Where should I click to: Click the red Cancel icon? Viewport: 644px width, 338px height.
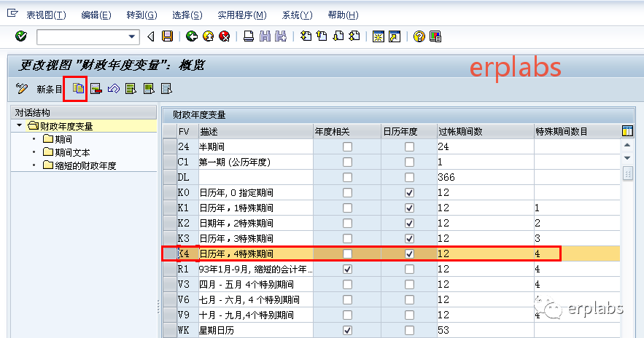click(x=225, y=36)
